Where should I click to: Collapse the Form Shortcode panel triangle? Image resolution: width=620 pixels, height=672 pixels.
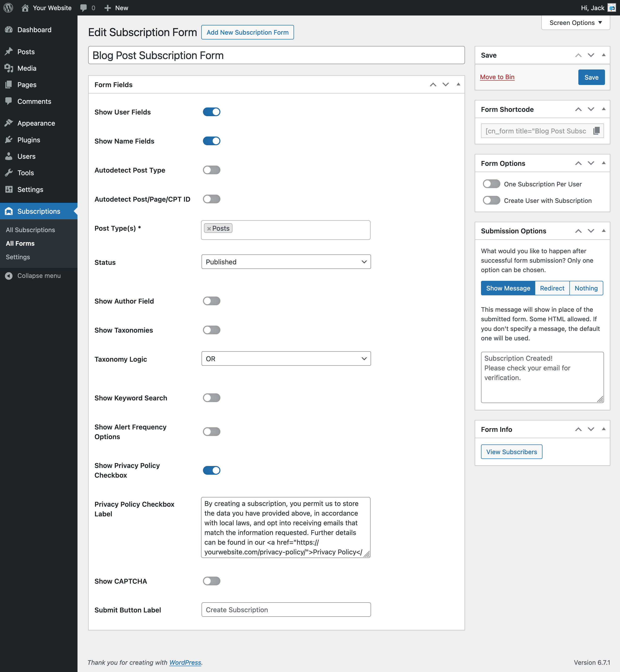click(x=604, y=109)
